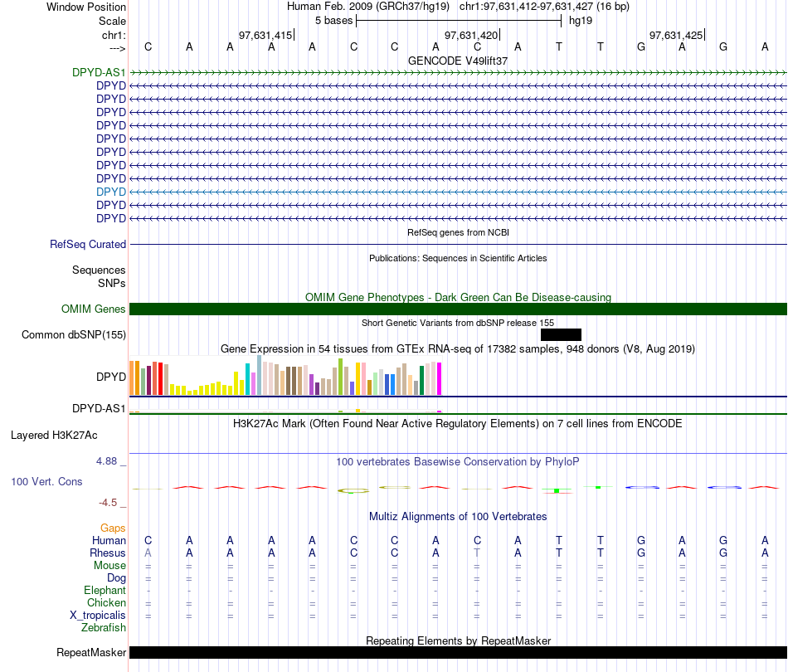Screen dimensions: 788x672
Task: Open the RefSeq Curated track label
Action: click(x=88, y=244)
